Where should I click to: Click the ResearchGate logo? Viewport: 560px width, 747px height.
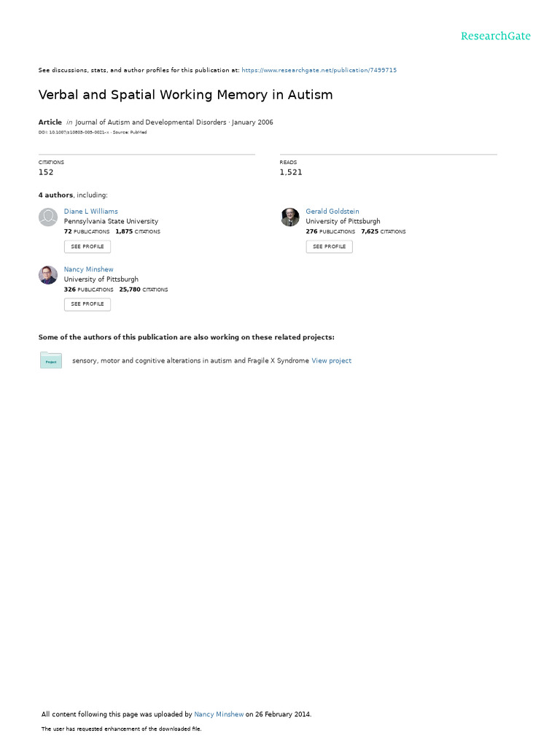[x=495, y=36]
